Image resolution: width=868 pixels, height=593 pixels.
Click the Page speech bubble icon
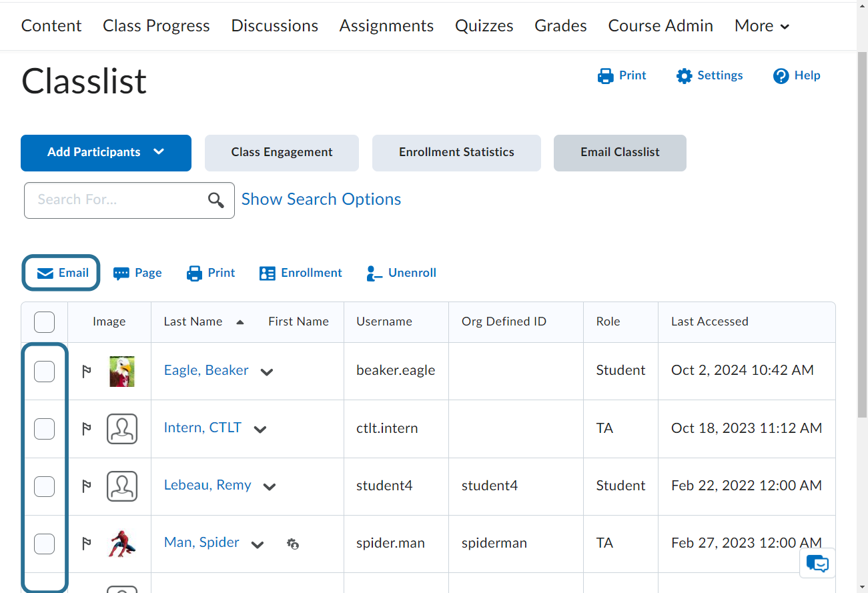tap(121, 273)
